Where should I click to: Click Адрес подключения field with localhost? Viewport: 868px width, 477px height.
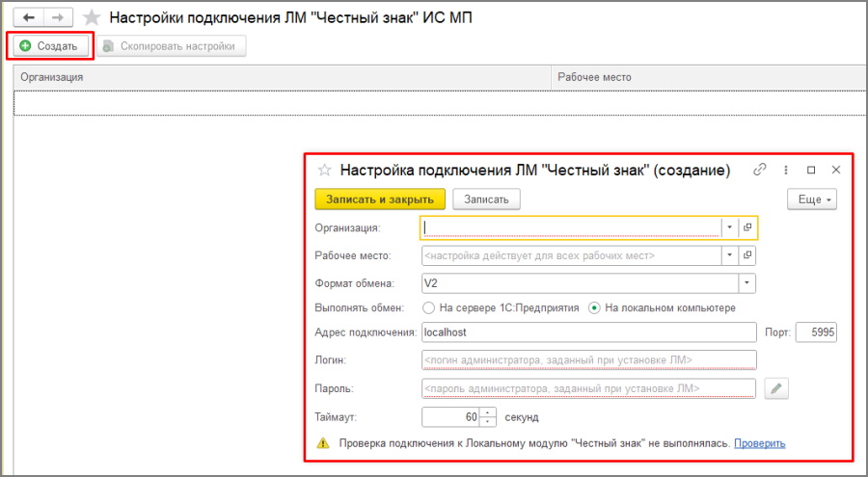[588, 332]
